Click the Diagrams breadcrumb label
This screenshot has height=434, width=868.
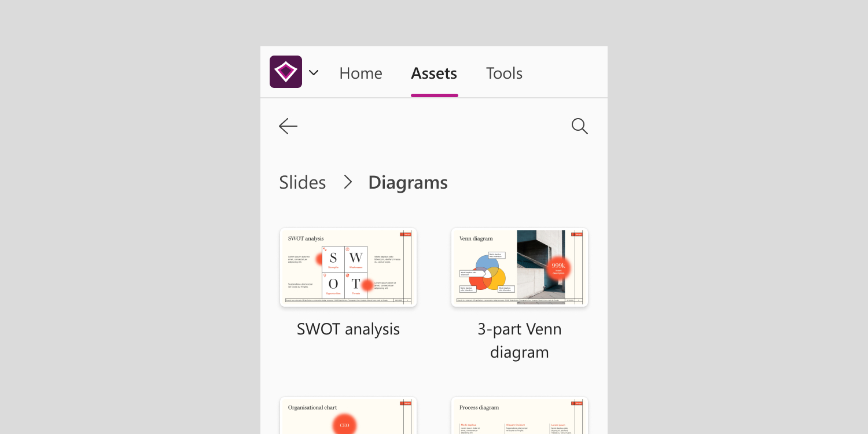click(408, 182)
